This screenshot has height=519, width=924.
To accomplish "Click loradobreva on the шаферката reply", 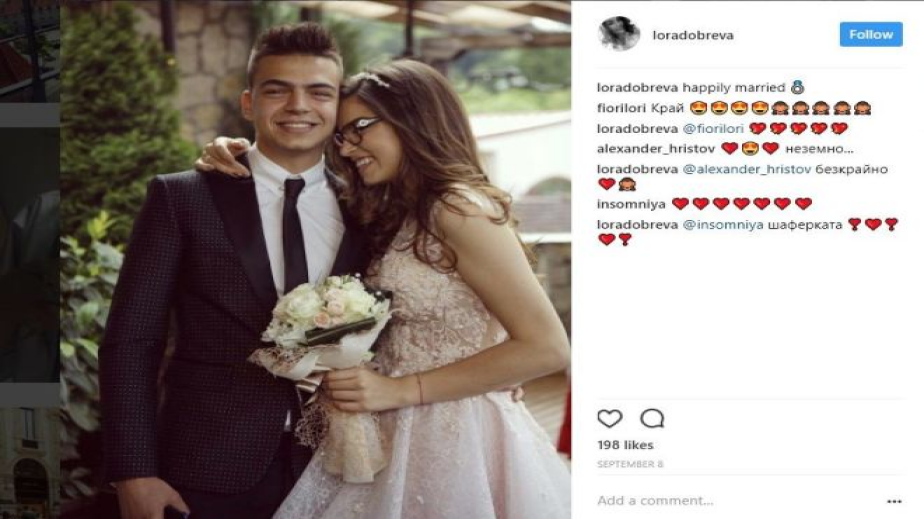I will pos(638,224).
